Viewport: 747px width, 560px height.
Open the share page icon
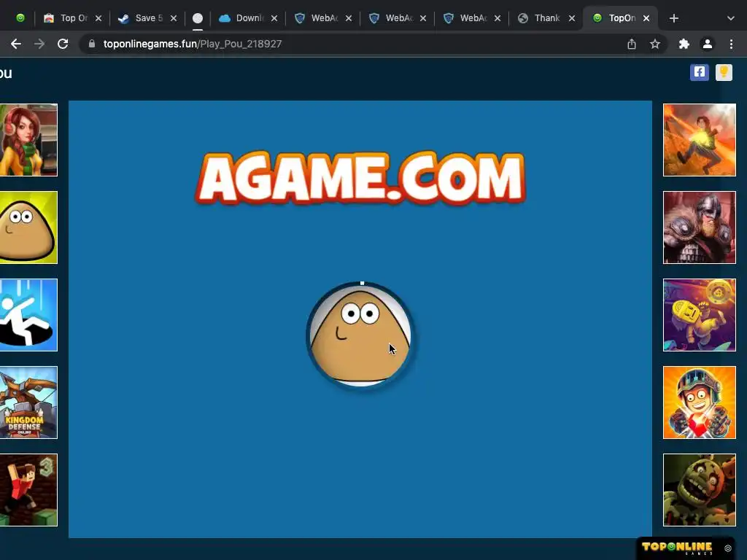click(x=631, y=44)
